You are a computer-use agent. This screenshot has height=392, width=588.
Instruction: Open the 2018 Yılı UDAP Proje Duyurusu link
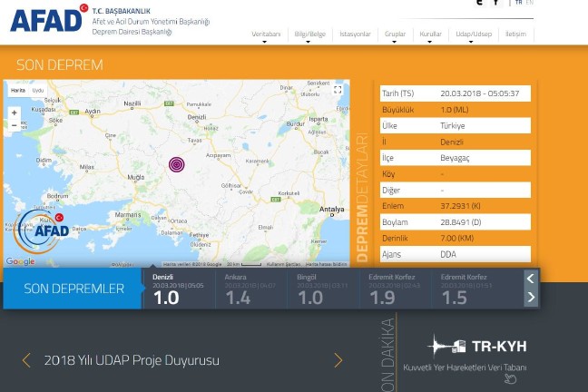coord(132,360)
